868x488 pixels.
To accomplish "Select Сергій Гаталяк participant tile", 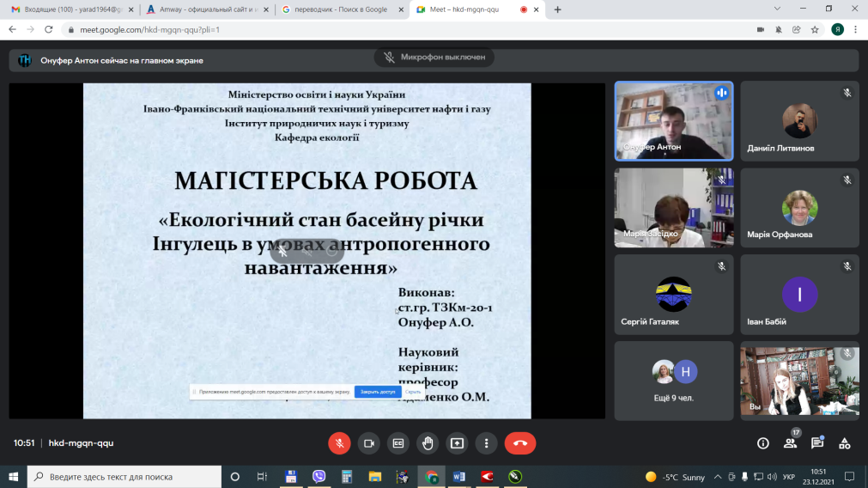I will pos(674,294).
